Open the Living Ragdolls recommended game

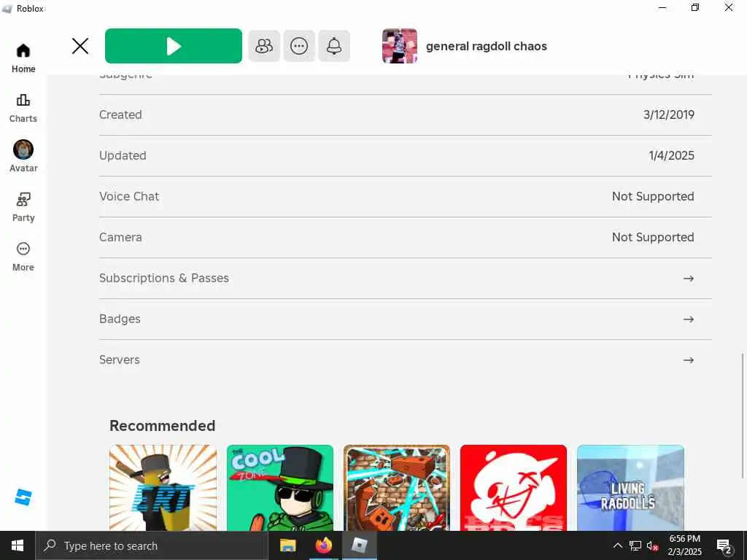point(630,488)
